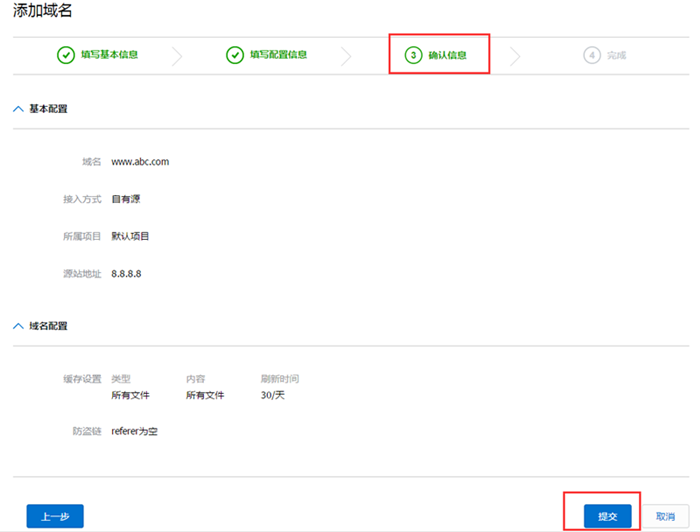Click the 防盗链 field label
The image size is (700, 532).
(87, 431)
